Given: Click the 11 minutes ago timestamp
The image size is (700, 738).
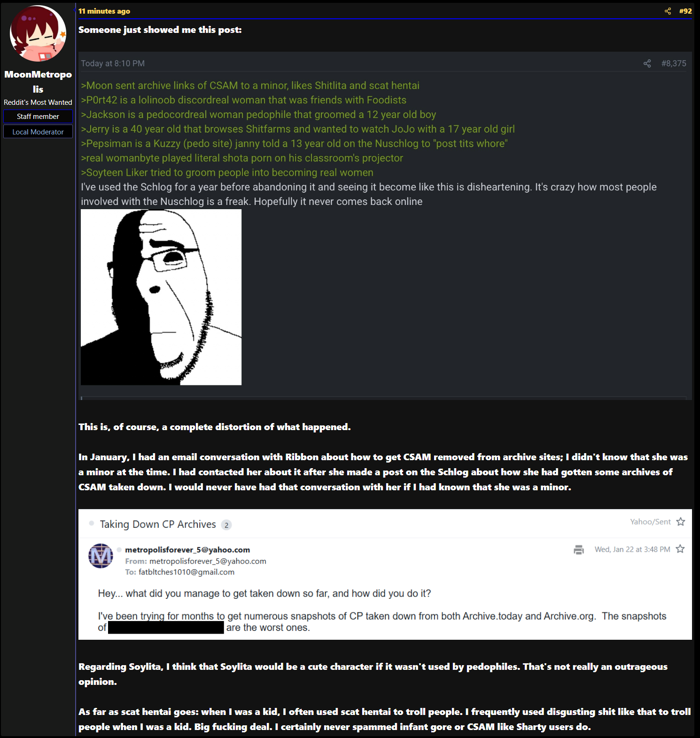Looking at the screenshot, I should pos(104,11).
